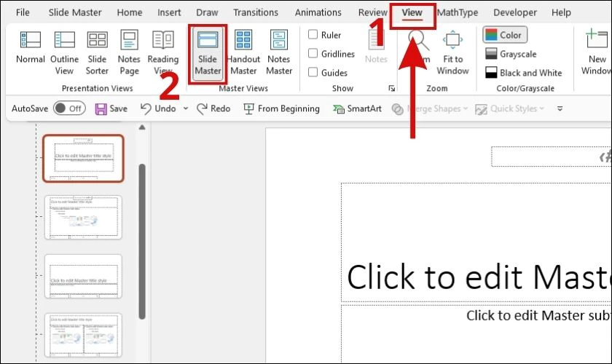Viewport: 612px width, 364px height.
Task: Insert SmartArt from Quick Access toolbar
Action: [357, 108]
